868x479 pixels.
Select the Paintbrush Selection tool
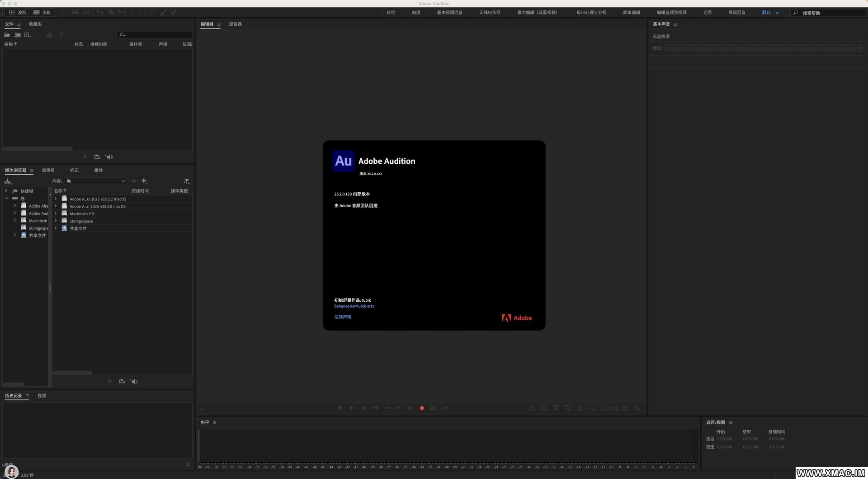tap(163, 12)
